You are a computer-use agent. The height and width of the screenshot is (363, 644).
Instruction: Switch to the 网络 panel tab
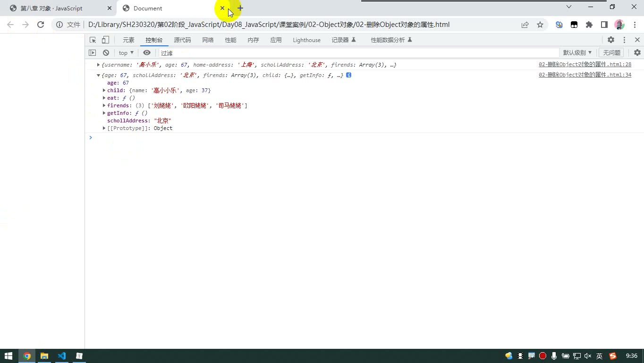coord(208,40)
